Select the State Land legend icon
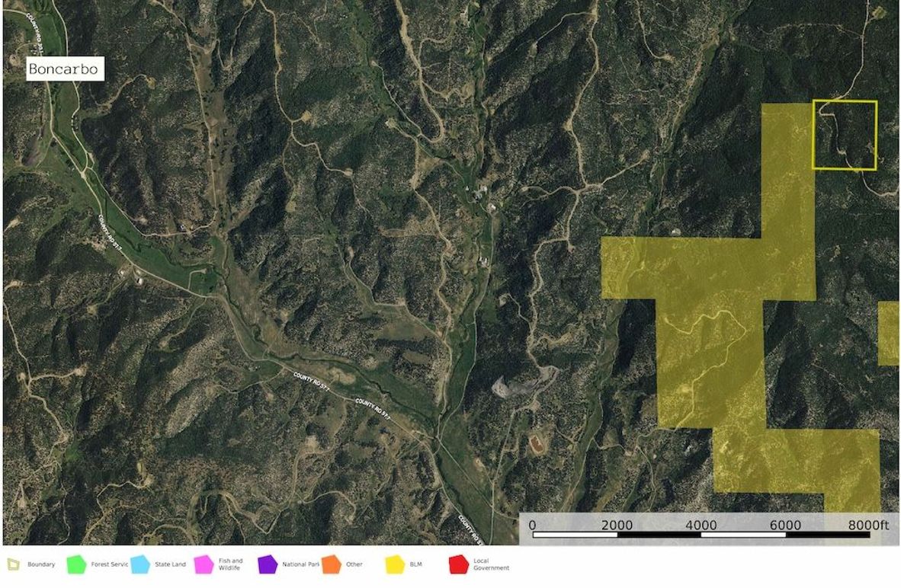 139,564
